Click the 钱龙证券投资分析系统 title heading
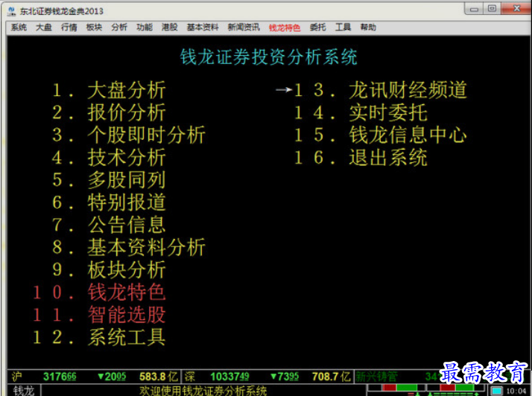 point(268,57)
